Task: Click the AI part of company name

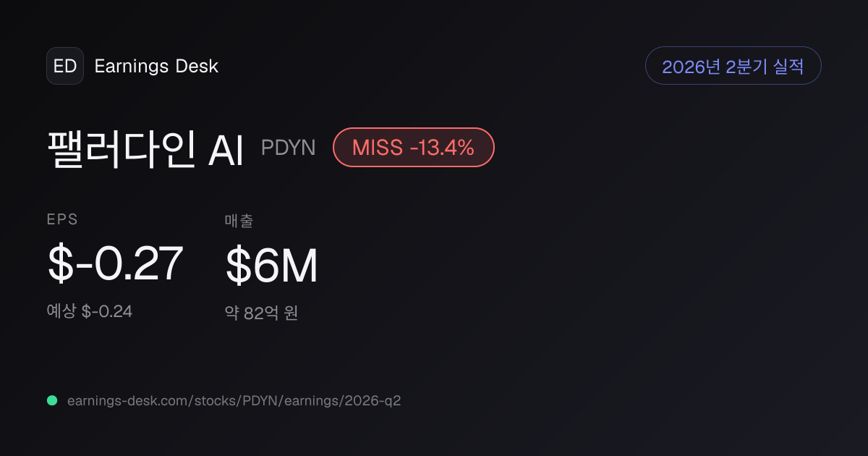Action: pos(226,151)
